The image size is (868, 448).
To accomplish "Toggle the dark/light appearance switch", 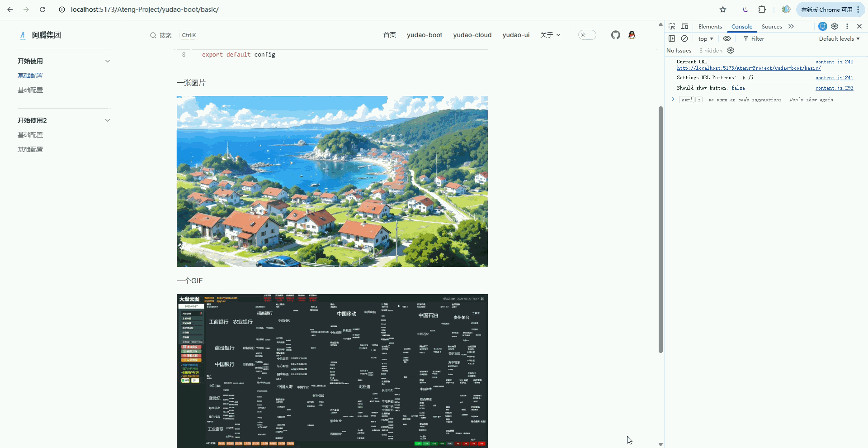I will (587, 35).
